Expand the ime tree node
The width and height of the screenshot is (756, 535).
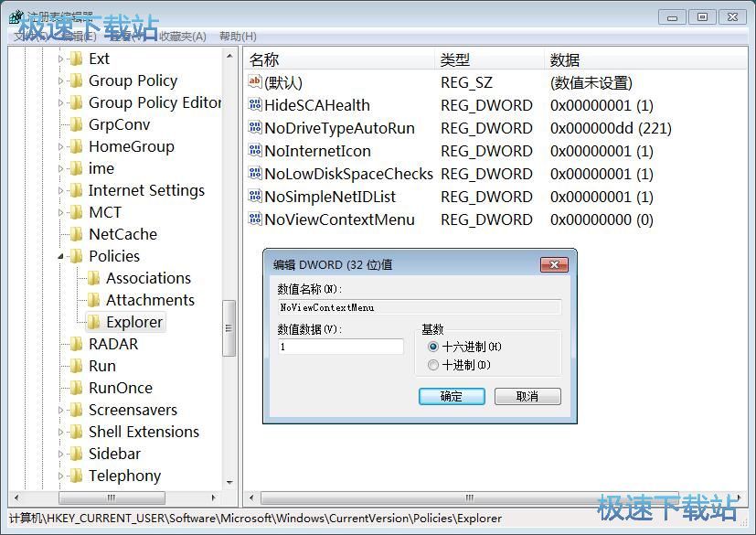point(60,168)
